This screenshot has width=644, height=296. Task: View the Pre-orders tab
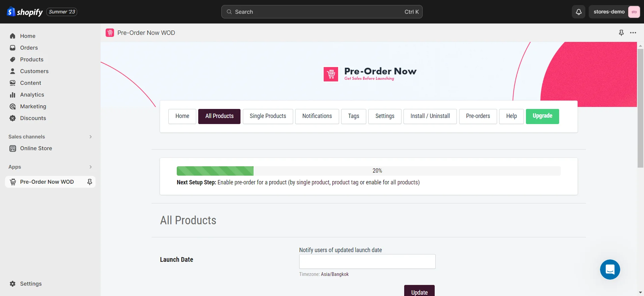click(x=478, y=116)
